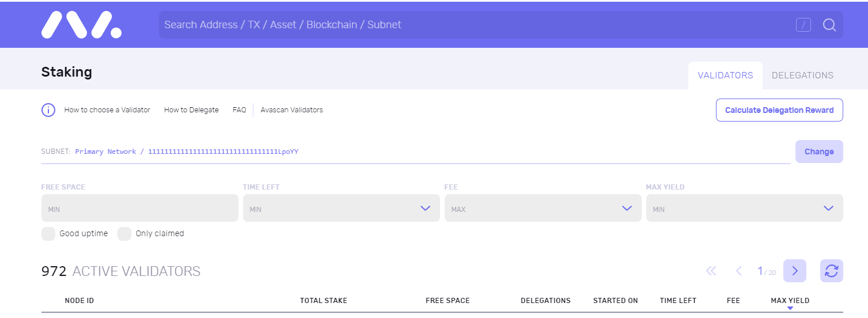
Task: Go to next page of validators
Action: 795,271
